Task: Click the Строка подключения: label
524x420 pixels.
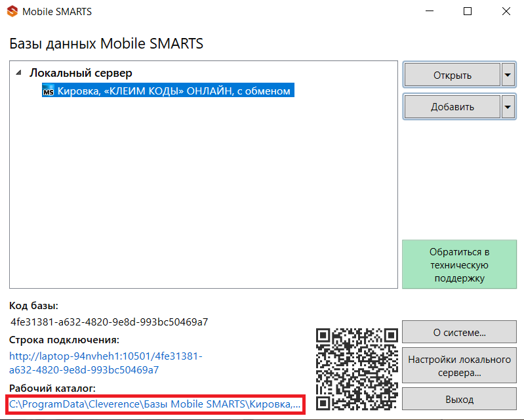Action: tap(64, 340)
